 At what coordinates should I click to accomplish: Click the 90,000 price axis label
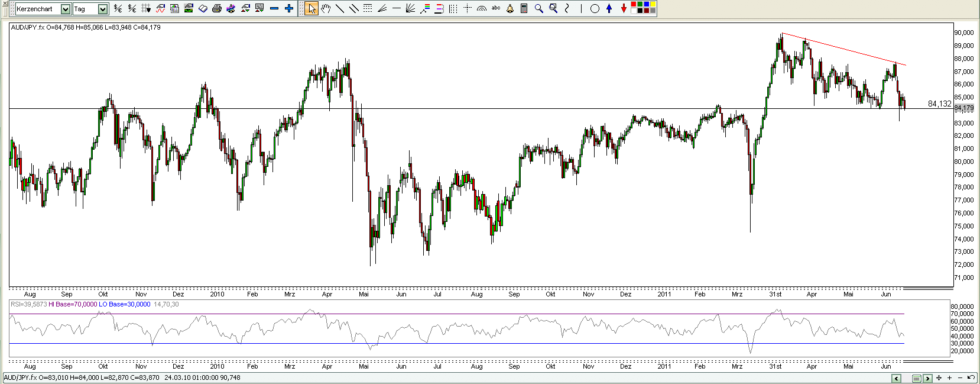click(963, 33)
